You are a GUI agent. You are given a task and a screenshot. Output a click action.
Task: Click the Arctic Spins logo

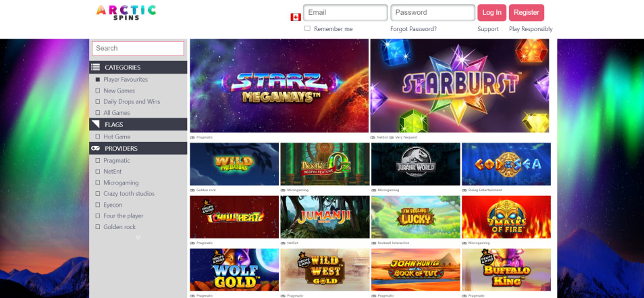126,12
